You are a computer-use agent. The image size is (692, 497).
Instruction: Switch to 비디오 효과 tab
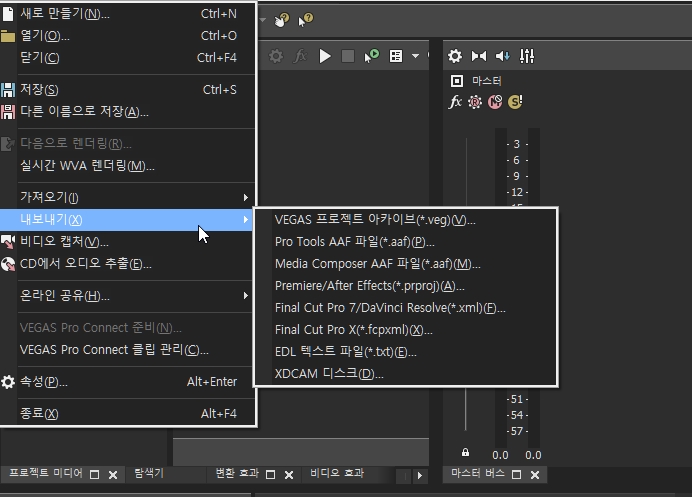pyautogui.click(x=337, y=473)
